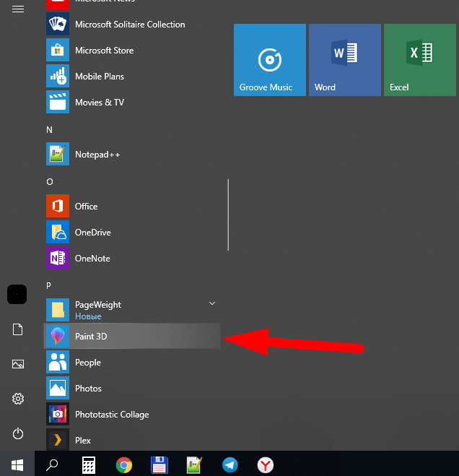Click the PageWeight folder icon
The image size is (459, 476).
pos(58,310)
